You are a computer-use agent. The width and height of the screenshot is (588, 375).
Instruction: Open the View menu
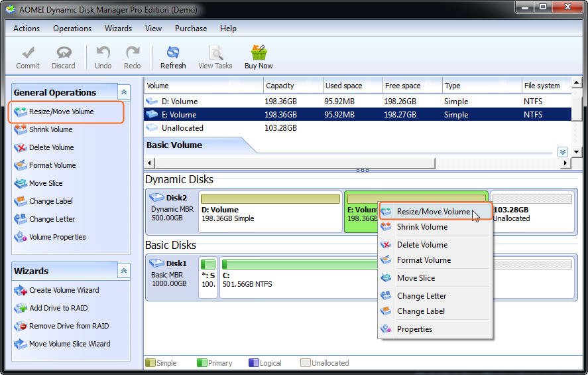point(153,29)
